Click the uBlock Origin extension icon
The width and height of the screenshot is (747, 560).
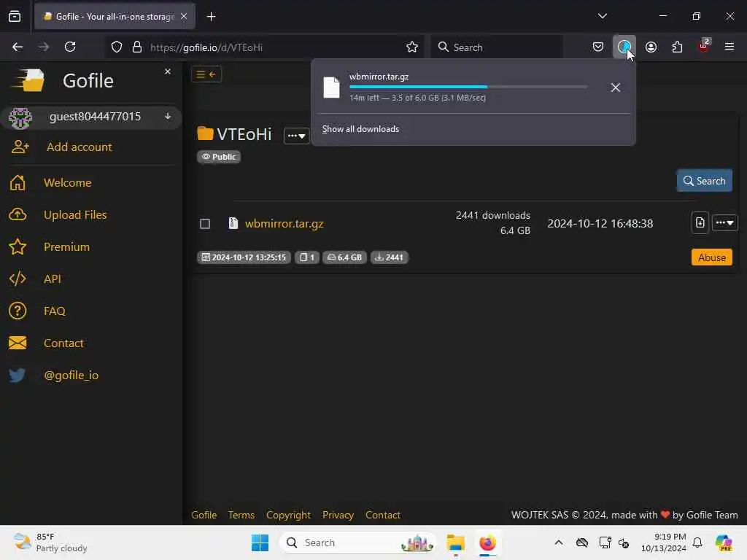pos(704,47)
